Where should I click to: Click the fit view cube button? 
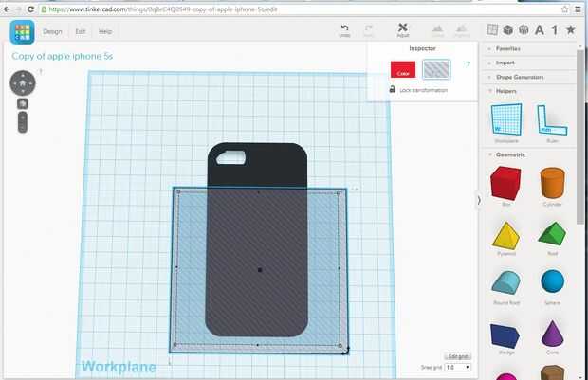(x=23, y=103)
